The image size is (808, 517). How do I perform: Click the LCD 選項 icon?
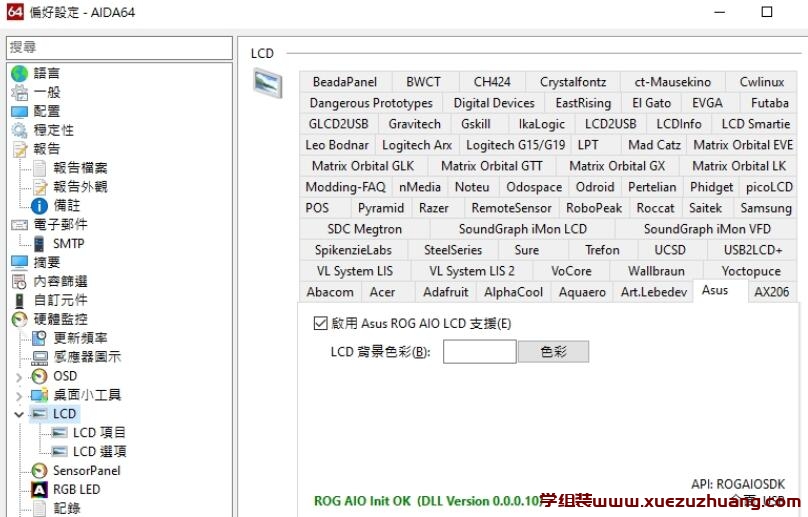pyautogui.click(x=59, y=452)
